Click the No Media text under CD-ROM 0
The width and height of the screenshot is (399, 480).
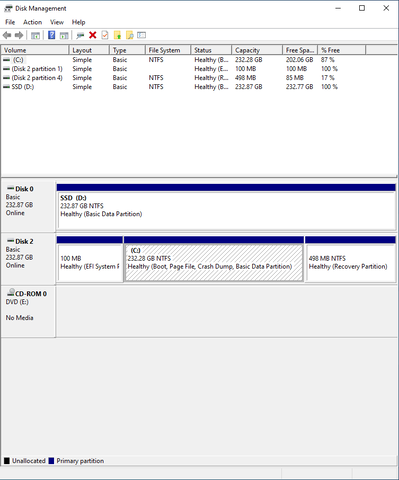tap(19, 318)
